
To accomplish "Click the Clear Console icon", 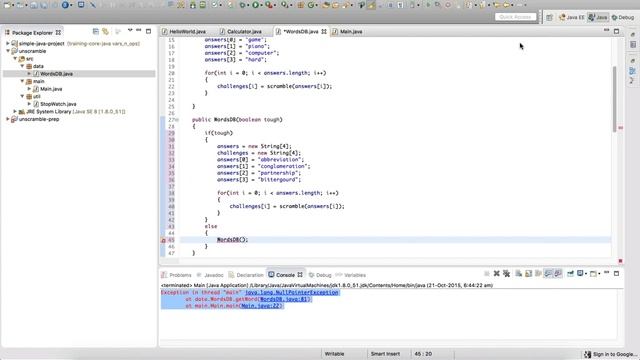I will (518, 273).
